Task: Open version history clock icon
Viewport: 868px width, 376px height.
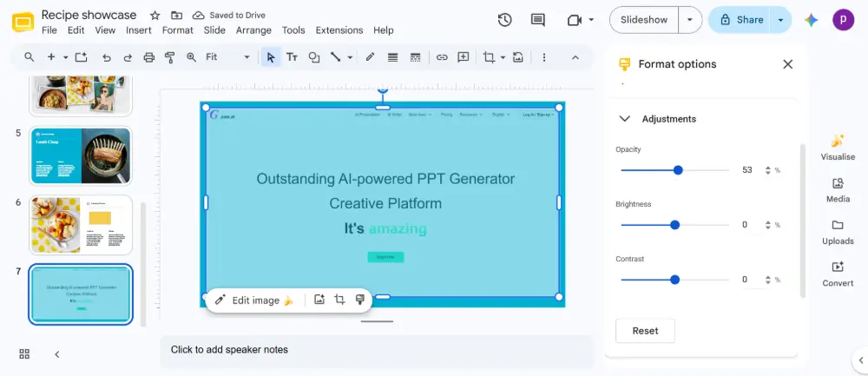Action: click(x=504, y=20)
